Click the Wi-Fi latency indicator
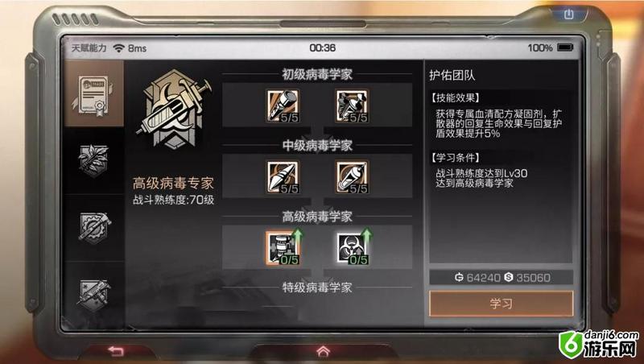Viewport: 644px width, 364px height. click(x=130, y=48)
